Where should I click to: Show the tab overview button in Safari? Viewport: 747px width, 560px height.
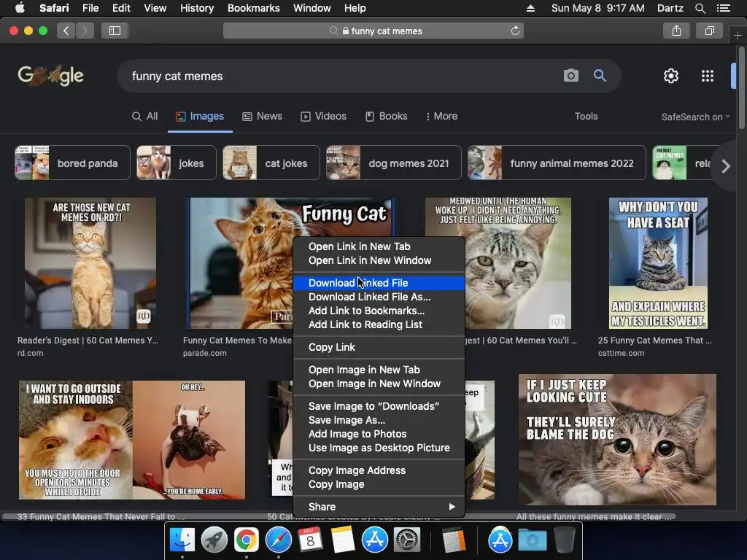click(709, 31)
